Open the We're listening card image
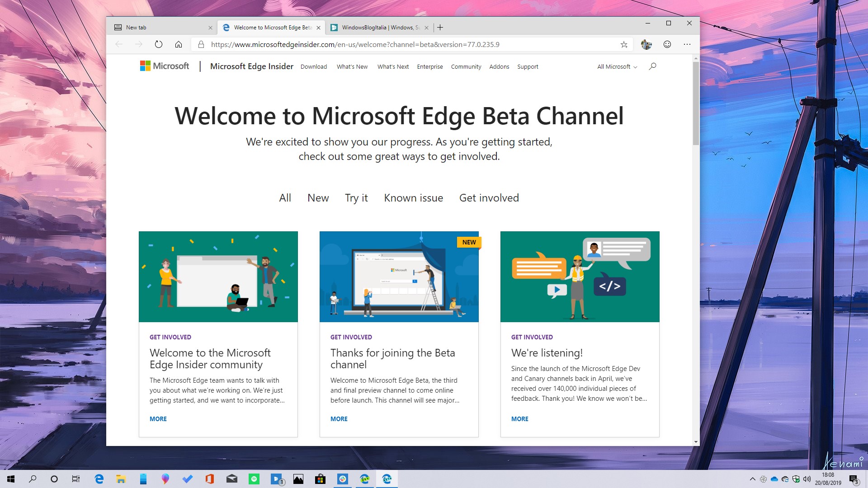Image resolution: width=868 pixels, height=488 pixels. 580,277
